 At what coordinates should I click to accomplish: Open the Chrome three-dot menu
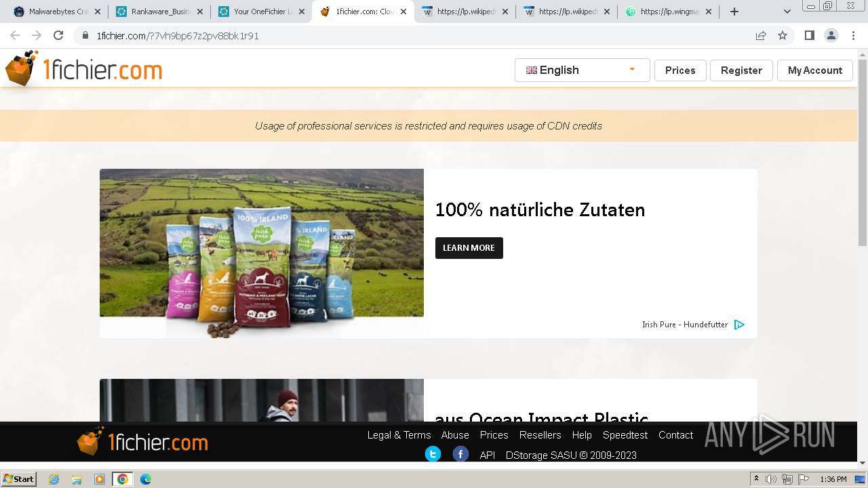pos(854,35)
